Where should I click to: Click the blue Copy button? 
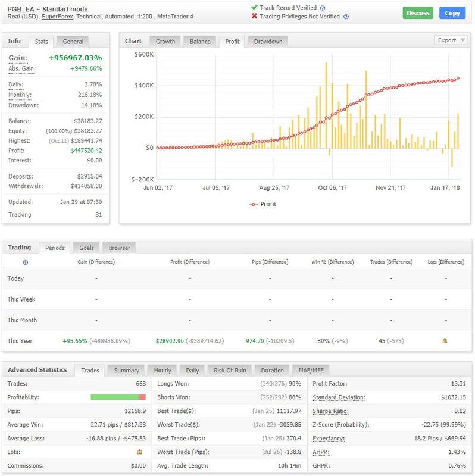coord(452,13)
